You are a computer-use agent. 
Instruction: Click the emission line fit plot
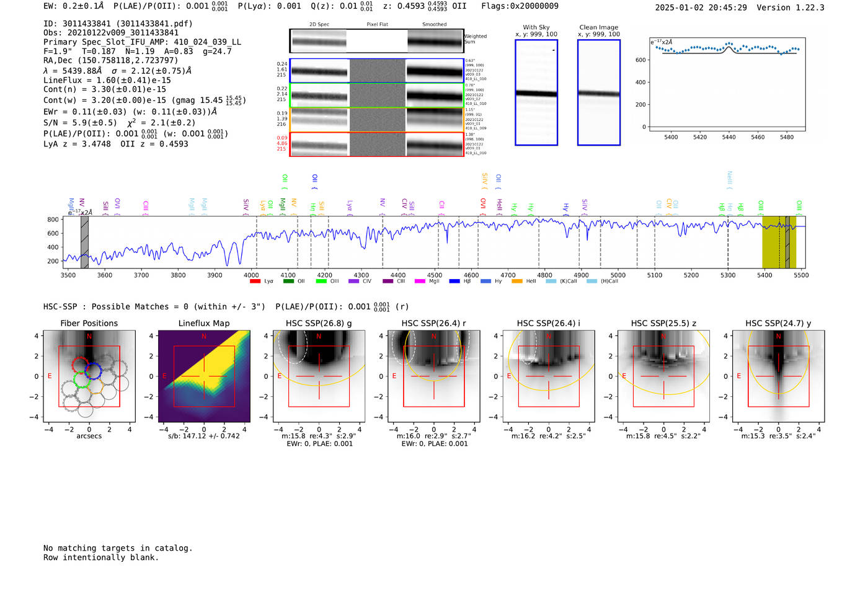[x=727, y=84]
